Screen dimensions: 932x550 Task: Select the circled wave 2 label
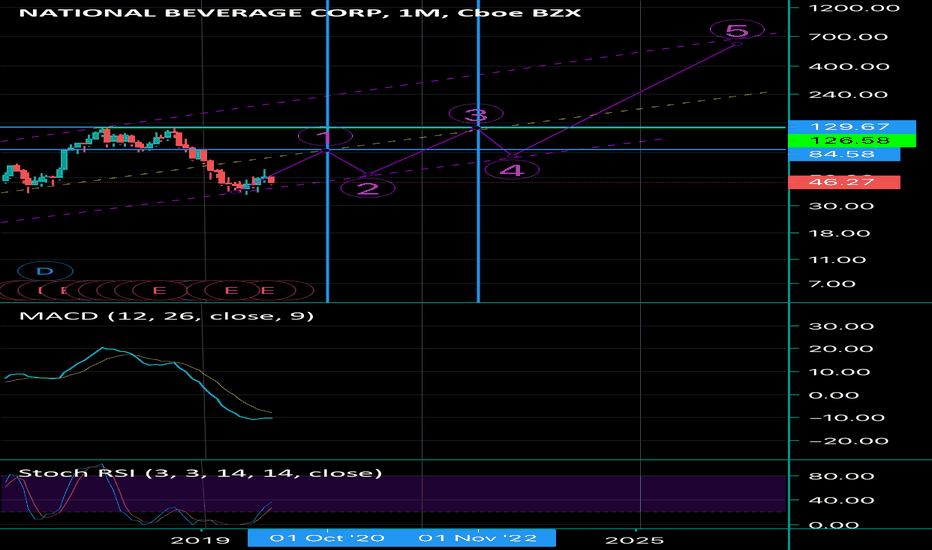coord(368,188)
